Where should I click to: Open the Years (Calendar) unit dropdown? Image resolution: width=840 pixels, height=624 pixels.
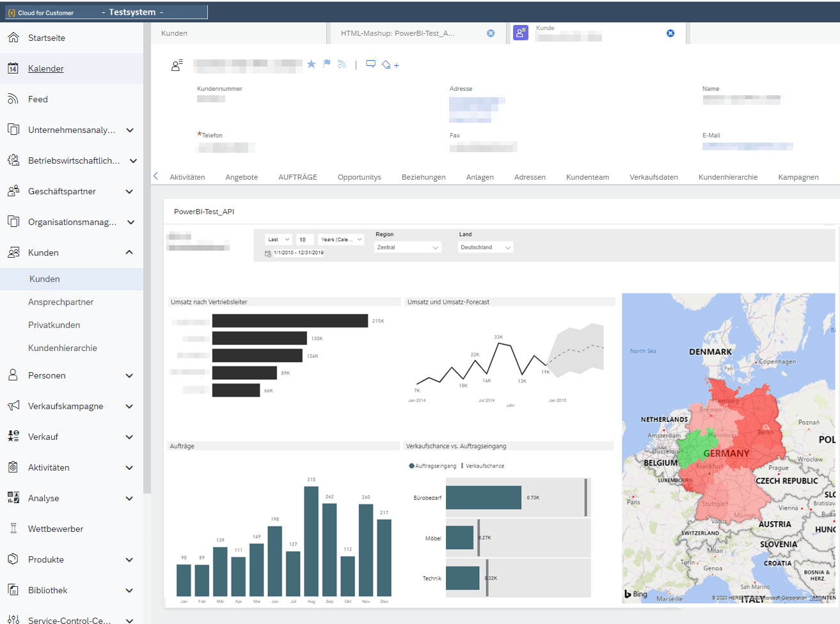click(x=341, y=240)
